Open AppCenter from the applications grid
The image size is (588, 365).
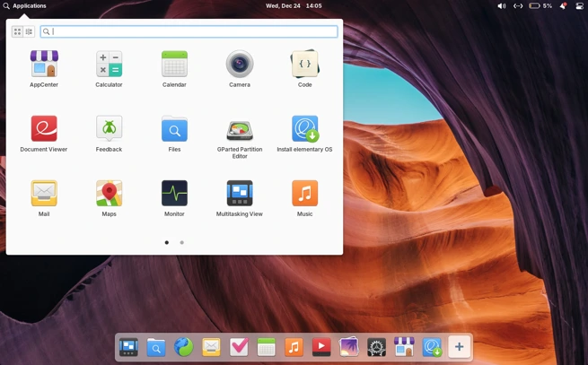tap(44, 69)
